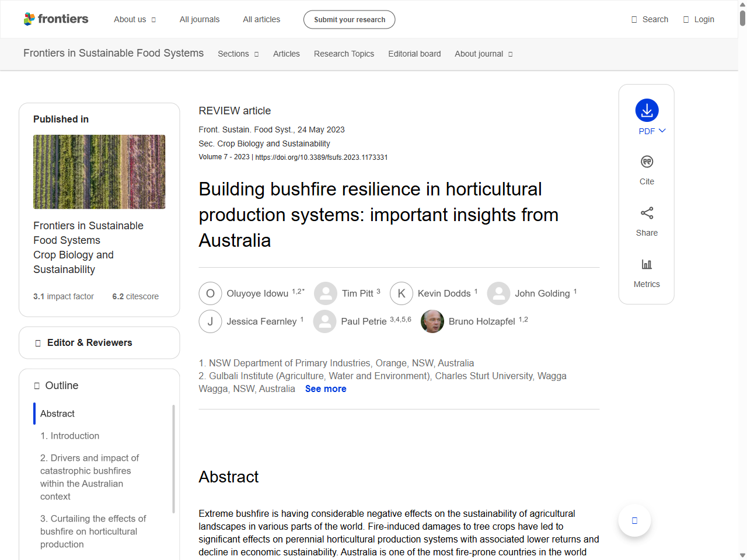The width and height of the screenshot is (747, 560).
Task: Click the Search text in header
Action: [x=655, y=19]
